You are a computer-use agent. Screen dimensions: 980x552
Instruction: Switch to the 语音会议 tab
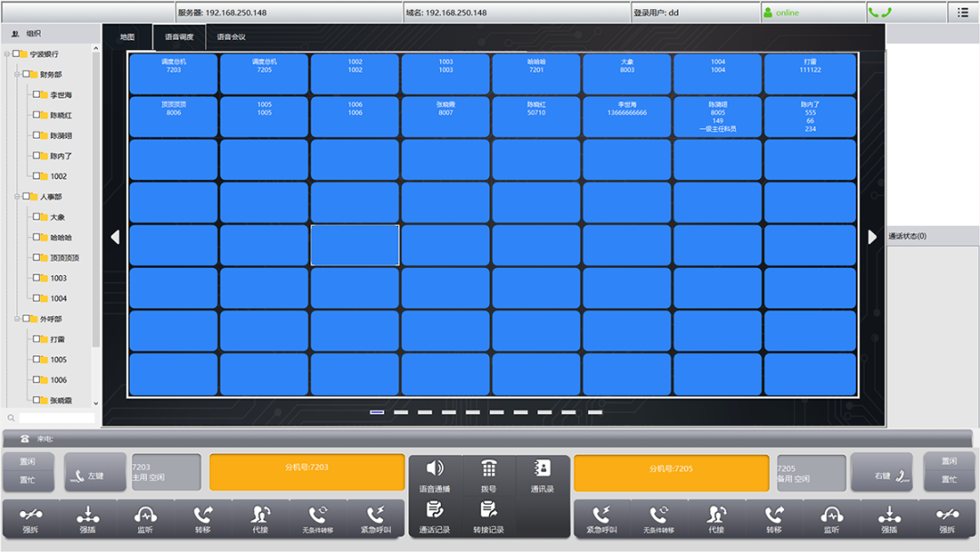click(230, 37)
